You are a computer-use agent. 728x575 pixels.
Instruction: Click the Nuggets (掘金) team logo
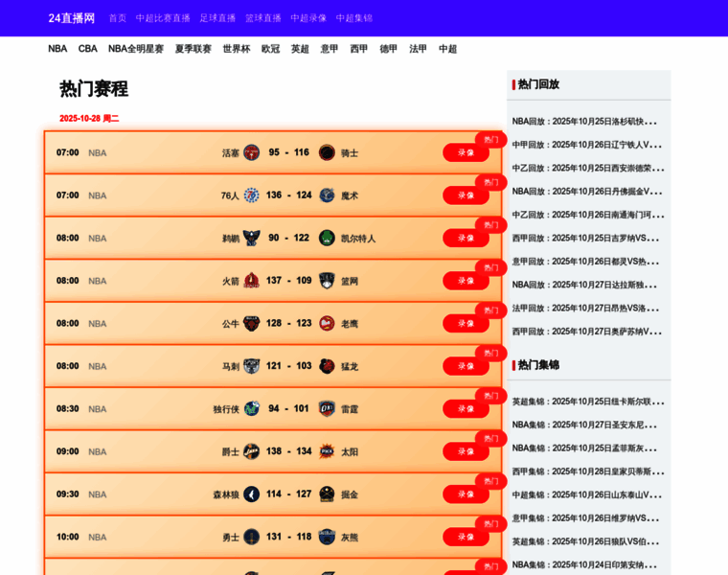327,494
